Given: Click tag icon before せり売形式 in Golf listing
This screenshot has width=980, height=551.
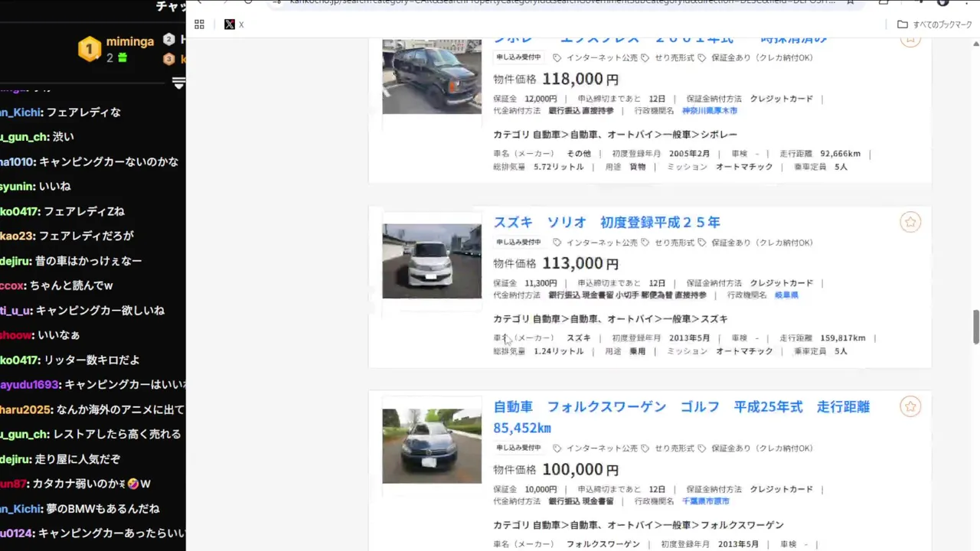Looking at the screenshot, I should click(x=645, y=448).
